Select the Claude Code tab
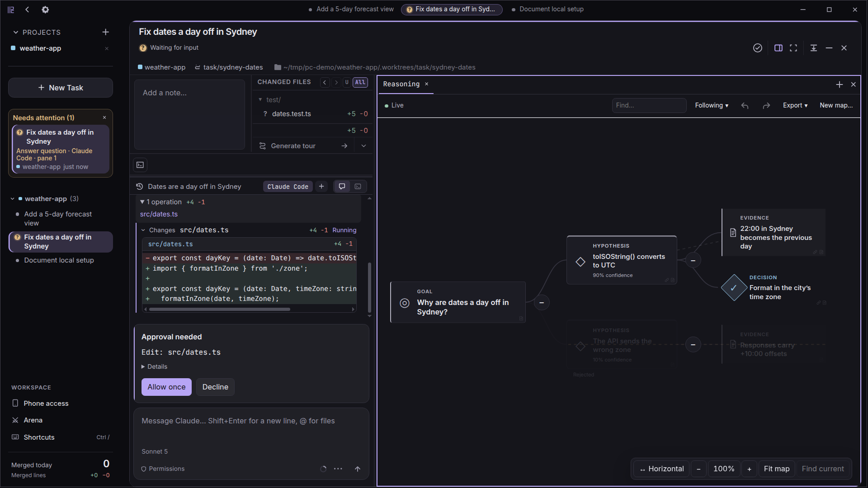The image size is (868, 488). 288,187
